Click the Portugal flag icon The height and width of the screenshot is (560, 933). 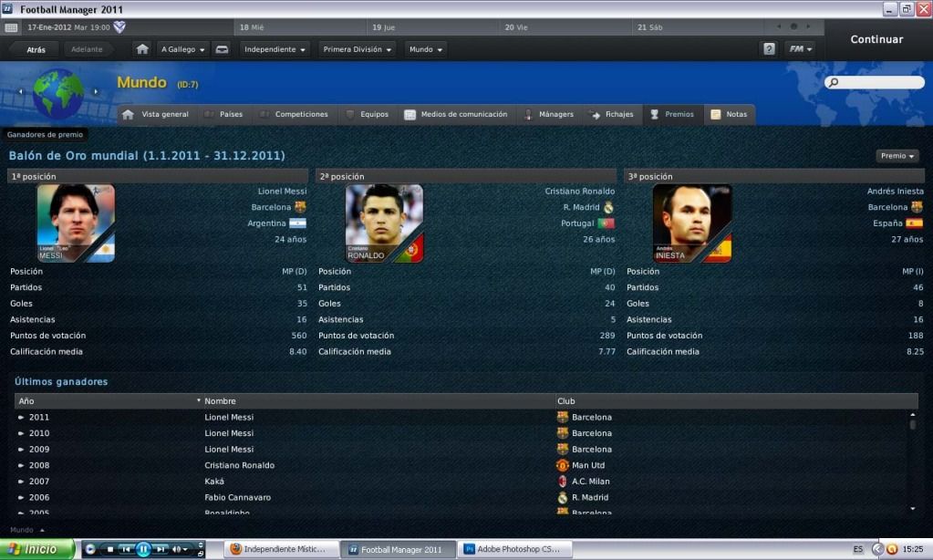click(606, 223)
